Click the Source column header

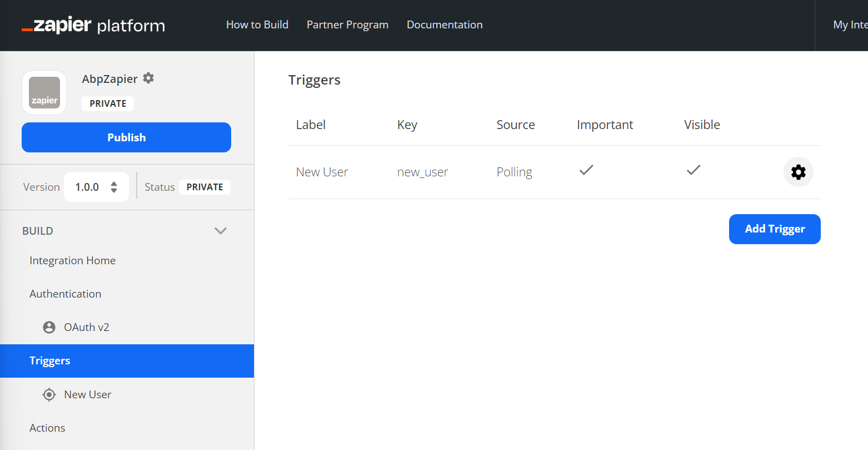coord(516,125)
